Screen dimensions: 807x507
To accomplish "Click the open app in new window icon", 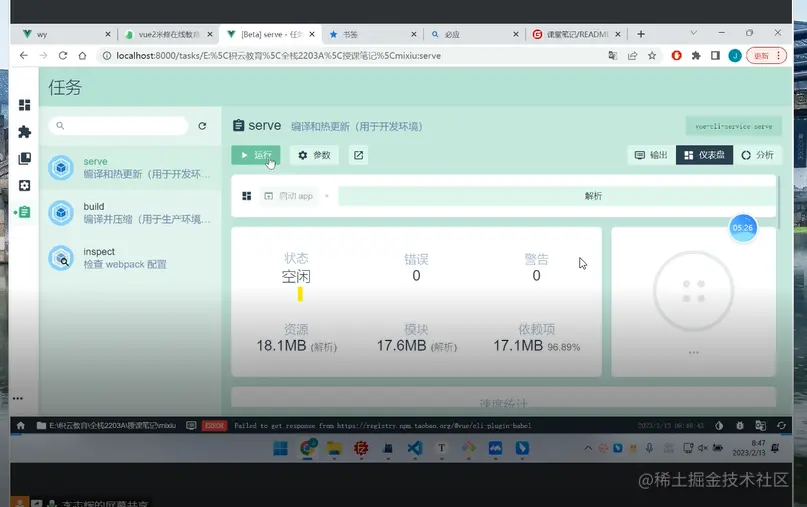I will pyautogui.click(x=358, y=155).
